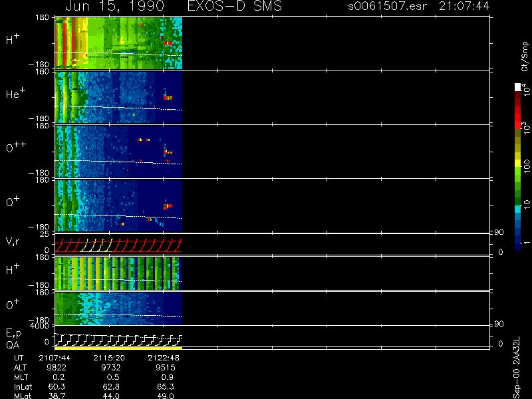Click the "25" axis label of the V,r panel
This screenshot has width=532, height=399.
45,234
